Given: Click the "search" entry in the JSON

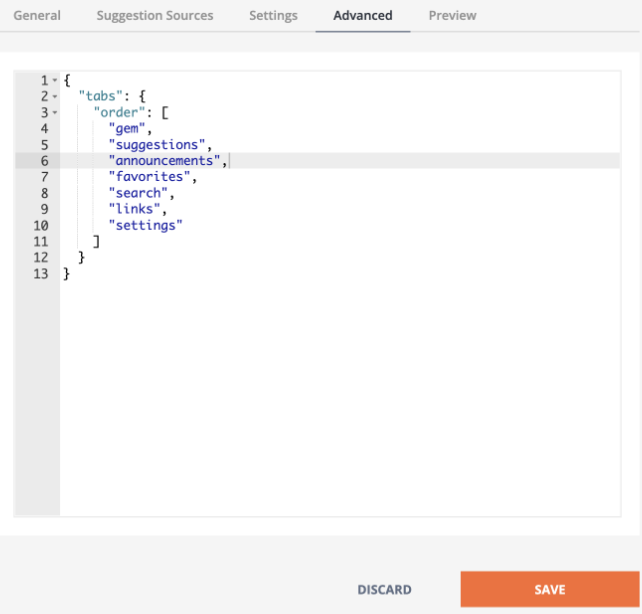Looking at the screenshot, I should tap(138, 193).
